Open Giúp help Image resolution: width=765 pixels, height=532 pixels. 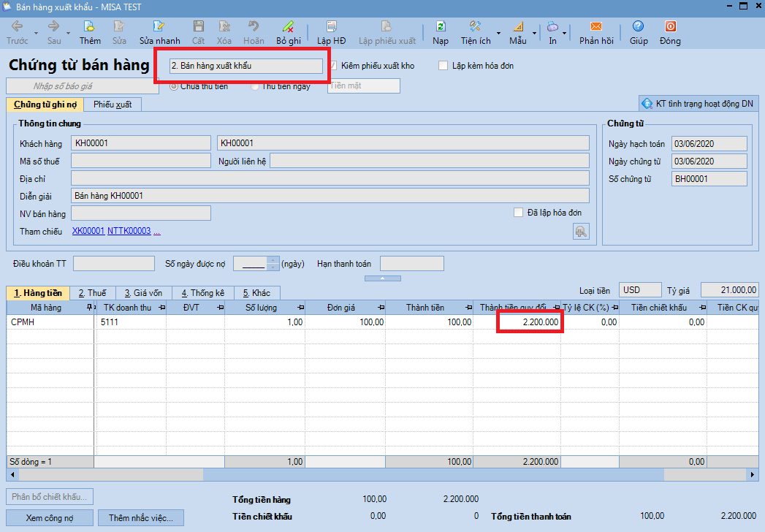pyautogui.click(x=638, y=33)
